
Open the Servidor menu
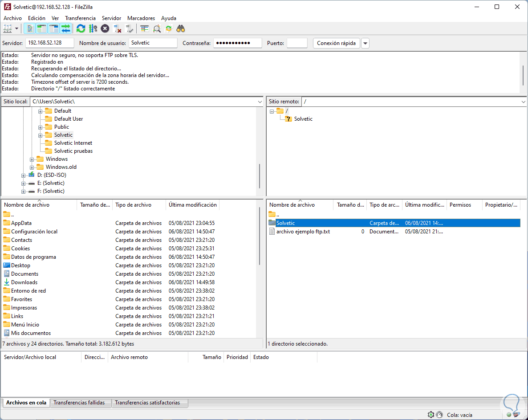111,18
